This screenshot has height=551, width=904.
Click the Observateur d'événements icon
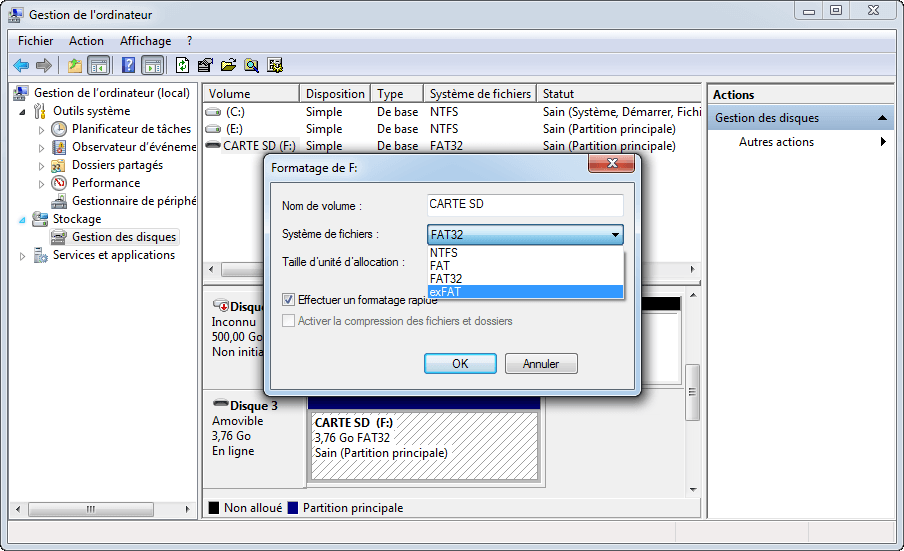[59, 147]
